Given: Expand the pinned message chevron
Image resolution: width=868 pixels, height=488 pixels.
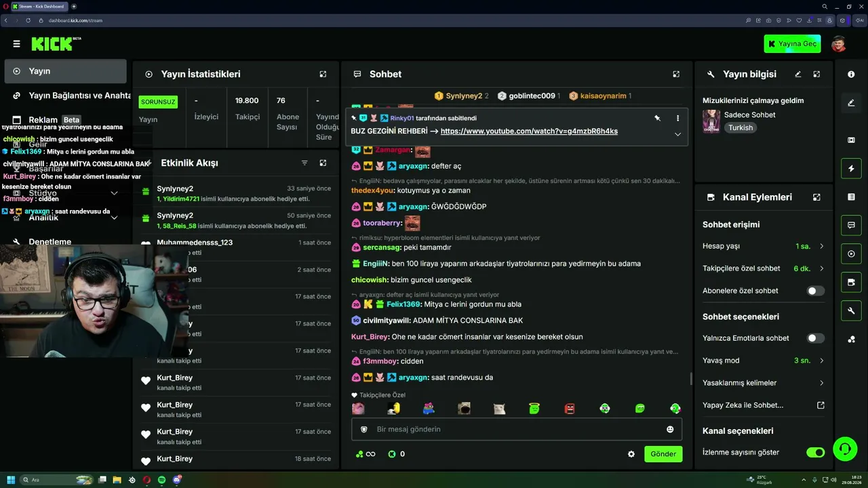Looking at the screenshot, I should pos(677,134).
